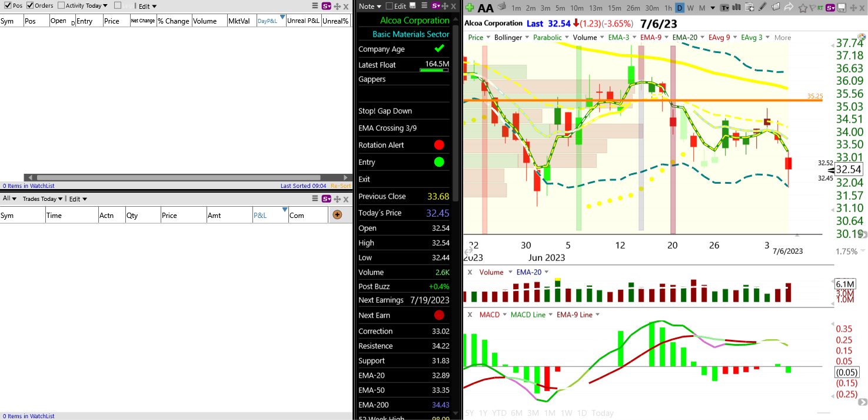Open the Note dropdown
This screenshot has height=420, width=868.
click(x=370, y=6)
